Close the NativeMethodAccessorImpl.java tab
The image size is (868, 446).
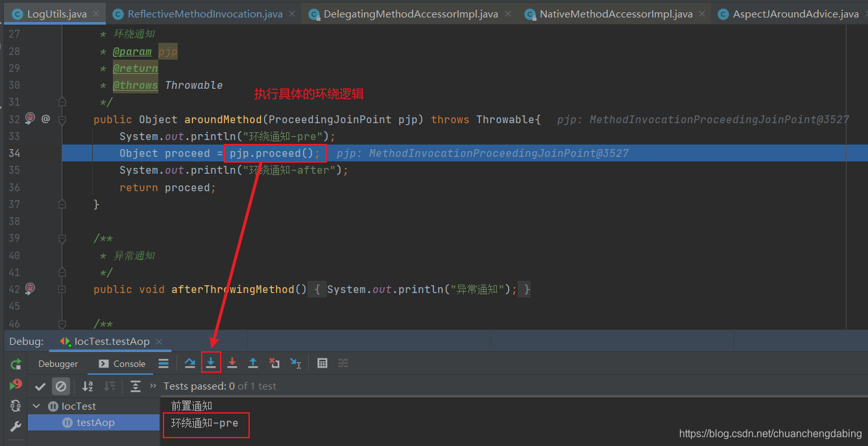[702, 14]
